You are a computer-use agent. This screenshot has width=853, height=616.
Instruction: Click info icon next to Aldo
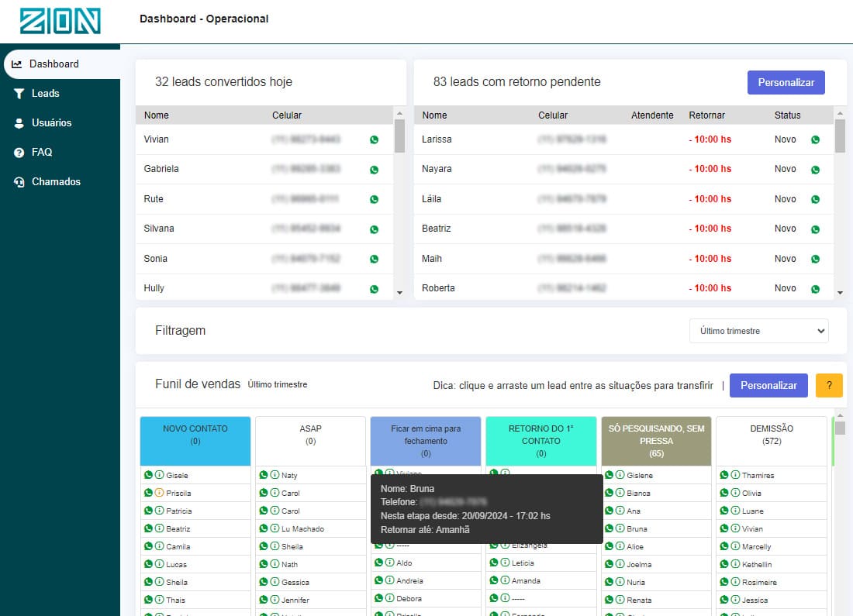coord(390,563)
